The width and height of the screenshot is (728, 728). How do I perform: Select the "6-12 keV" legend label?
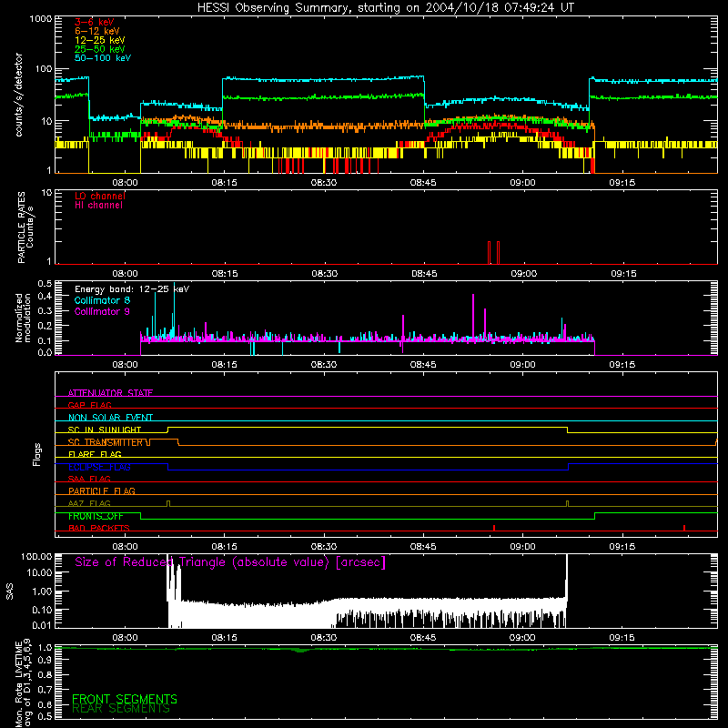click(x=97, y=31)
